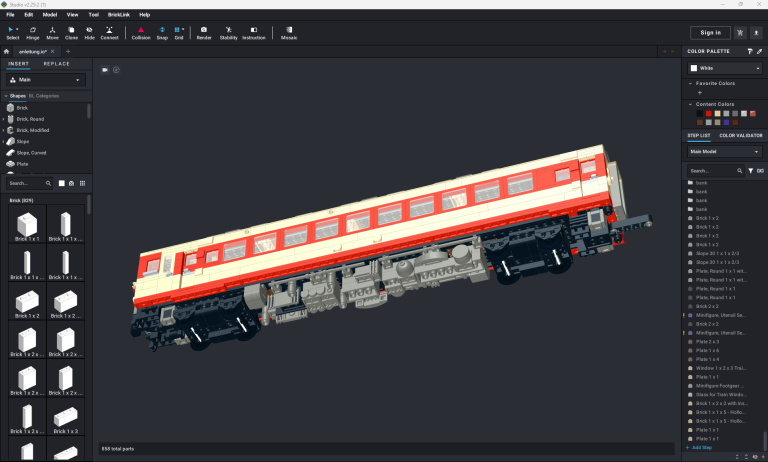Open the BrickLink menu

119,15
